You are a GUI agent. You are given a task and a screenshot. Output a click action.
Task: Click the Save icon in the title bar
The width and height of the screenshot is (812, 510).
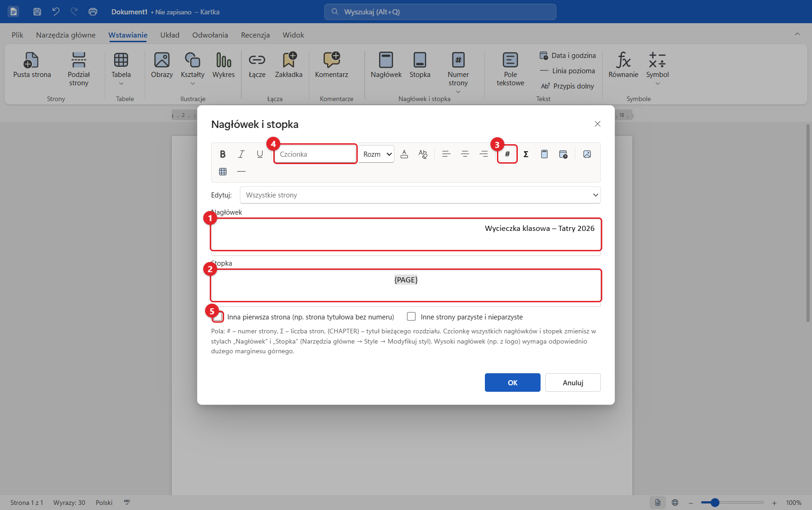click(37, 12)
